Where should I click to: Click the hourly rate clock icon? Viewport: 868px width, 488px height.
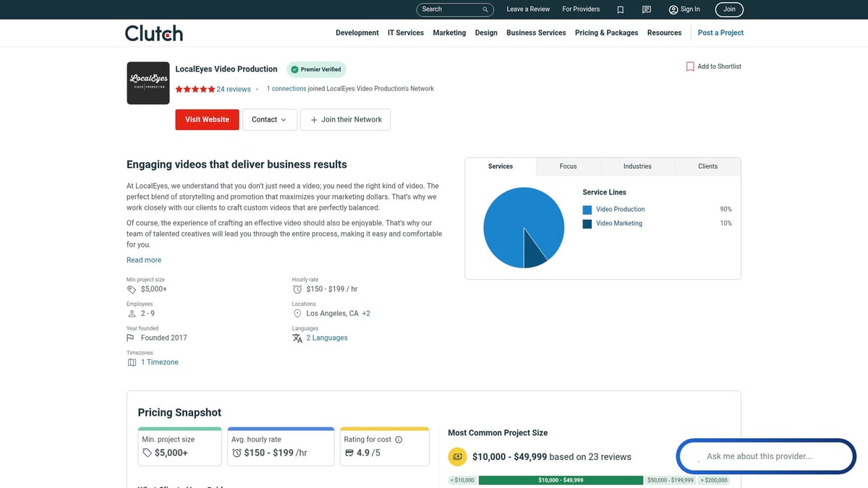coord(297,289)
